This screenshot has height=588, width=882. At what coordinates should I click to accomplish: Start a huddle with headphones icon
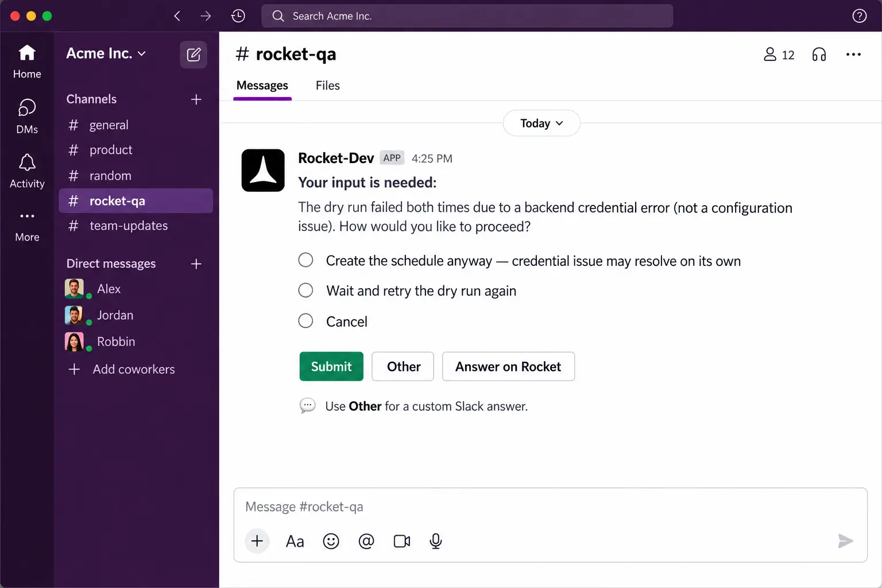819,55
